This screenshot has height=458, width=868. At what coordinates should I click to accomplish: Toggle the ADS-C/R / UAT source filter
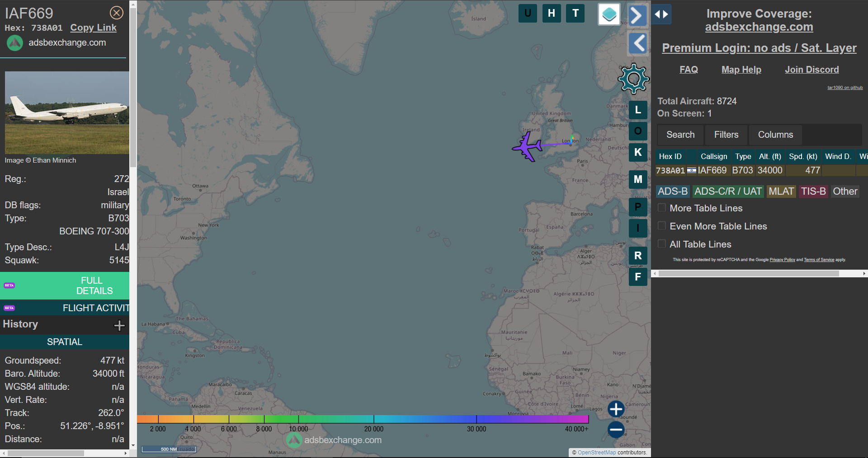[x=728, y=192]
